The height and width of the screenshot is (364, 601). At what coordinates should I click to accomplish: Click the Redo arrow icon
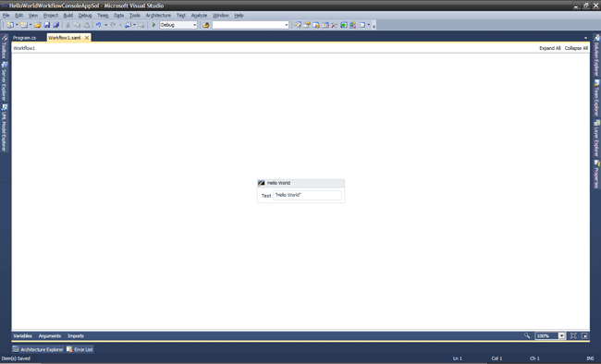coord(113,25)
